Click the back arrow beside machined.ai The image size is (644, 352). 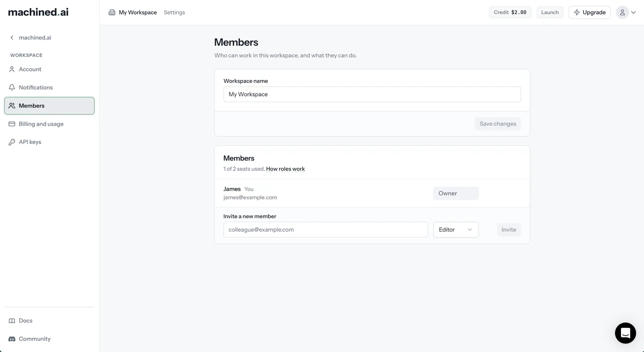[x=12, y=38]
